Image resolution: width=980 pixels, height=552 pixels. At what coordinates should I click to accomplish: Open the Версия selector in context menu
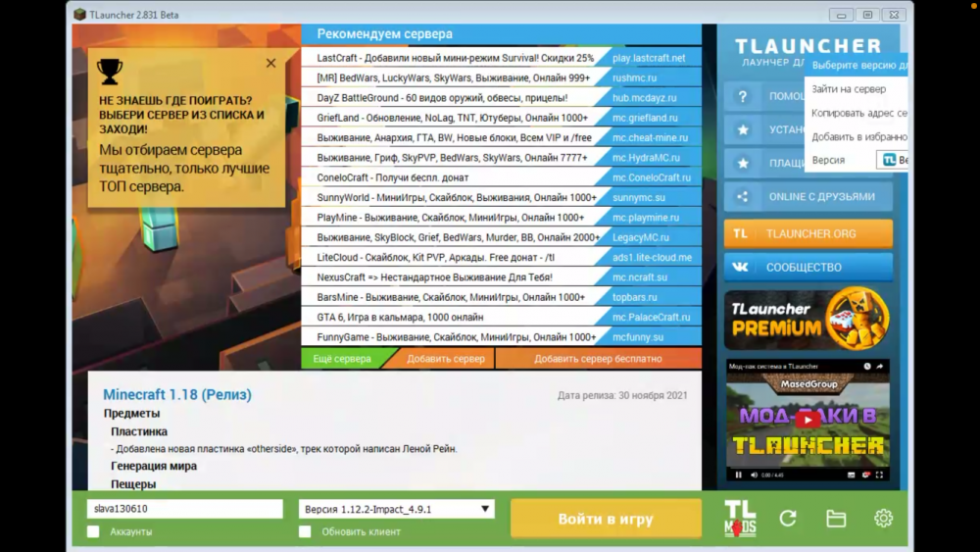(x=893, y=160)
